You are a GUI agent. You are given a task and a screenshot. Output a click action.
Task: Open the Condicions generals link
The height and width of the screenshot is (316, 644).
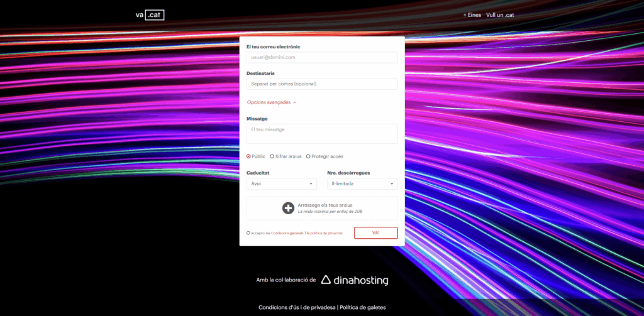[287, 233]
